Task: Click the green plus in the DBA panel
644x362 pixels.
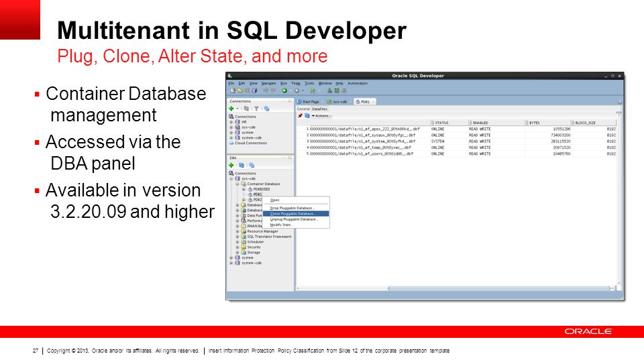Action: pos(231,165)
